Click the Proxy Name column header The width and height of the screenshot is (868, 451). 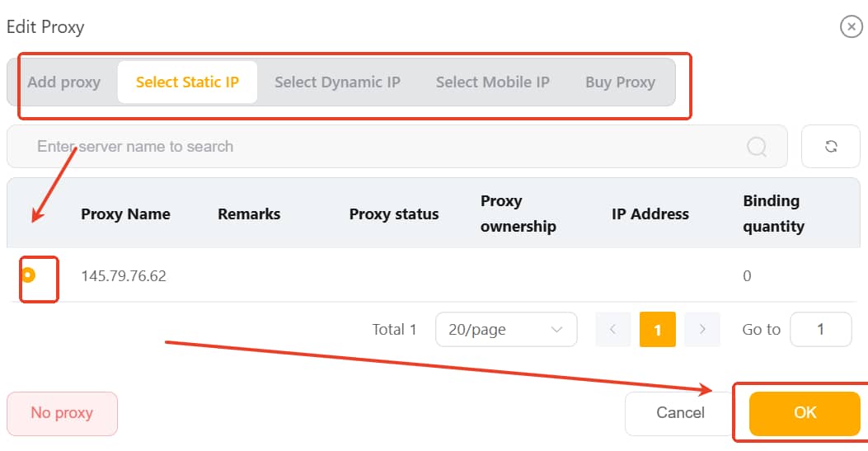[125, 214]
